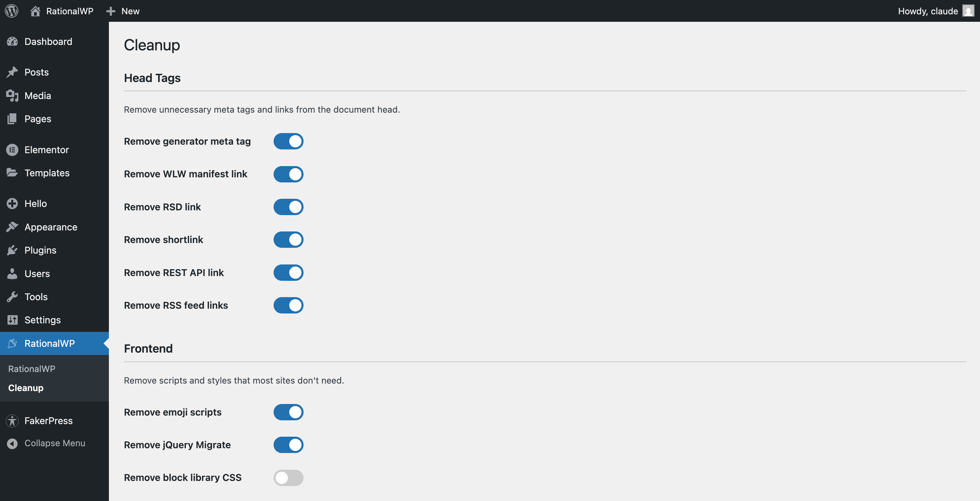
Task: Select the Users person icon
Action: (x=12, y=274)
